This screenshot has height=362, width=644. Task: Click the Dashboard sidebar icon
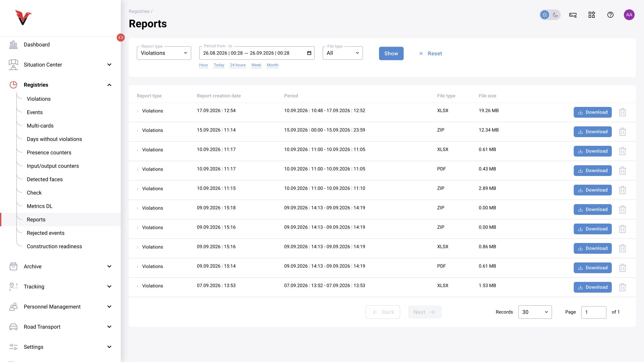(x=13, y=45)
